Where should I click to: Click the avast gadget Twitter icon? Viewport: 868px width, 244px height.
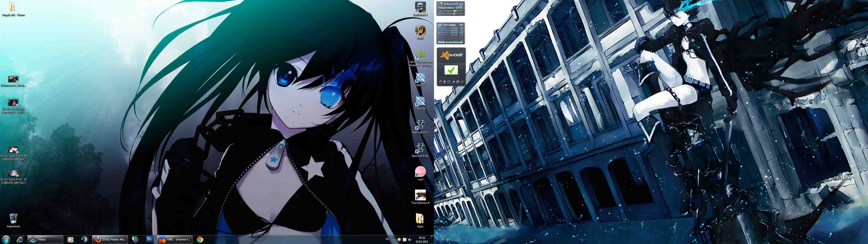tap(453, 82)
